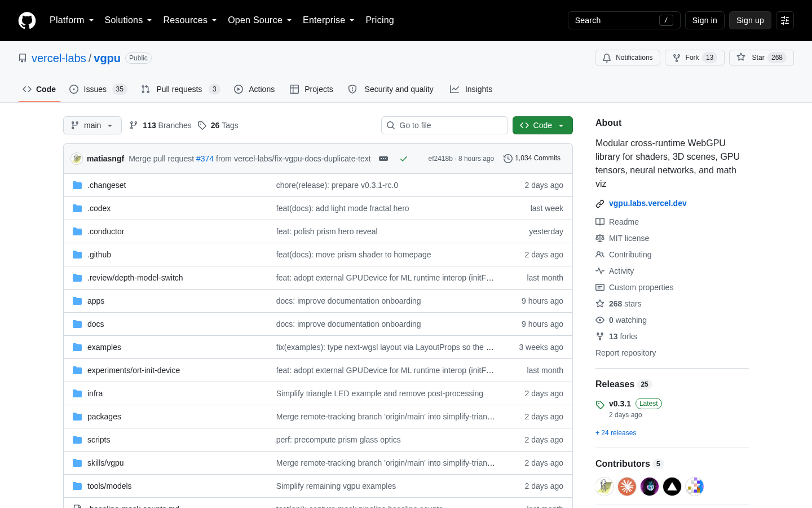The height and width of the screenshot is (508, 812).
Task: Click the apps folder icon
Action: [x=77, y=301]
